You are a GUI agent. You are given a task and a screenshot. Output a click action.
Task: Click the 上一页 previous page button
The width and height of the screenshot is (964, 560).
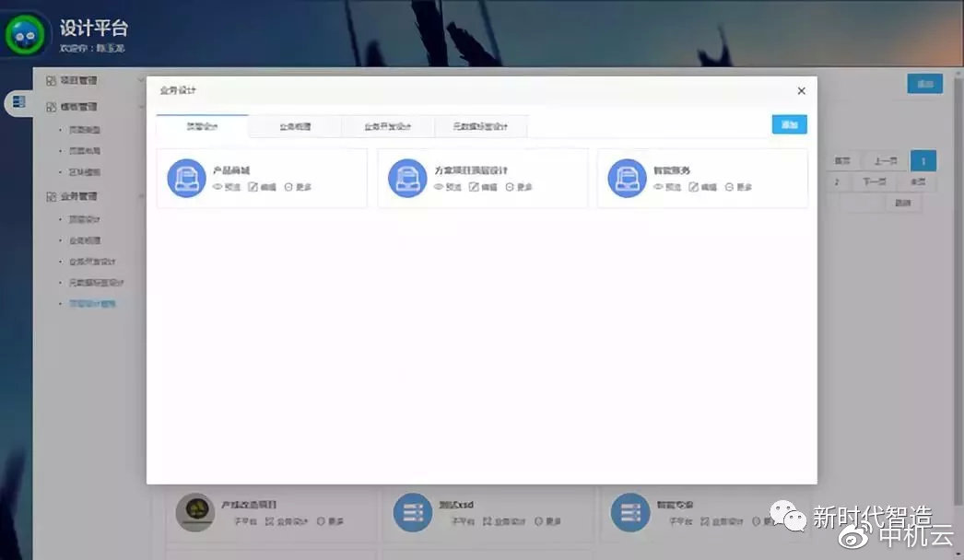point(886,161)
